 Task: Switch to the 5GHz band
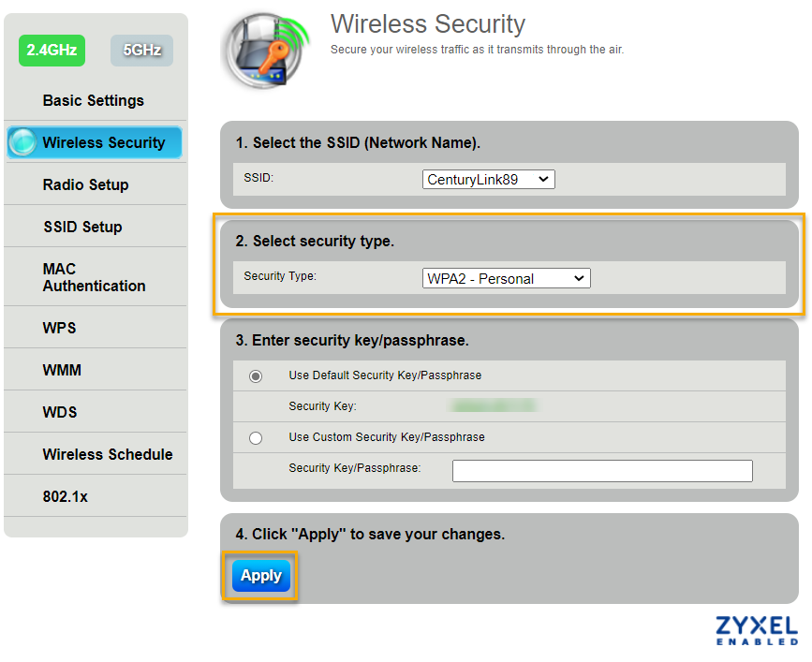tap(141, 51)
